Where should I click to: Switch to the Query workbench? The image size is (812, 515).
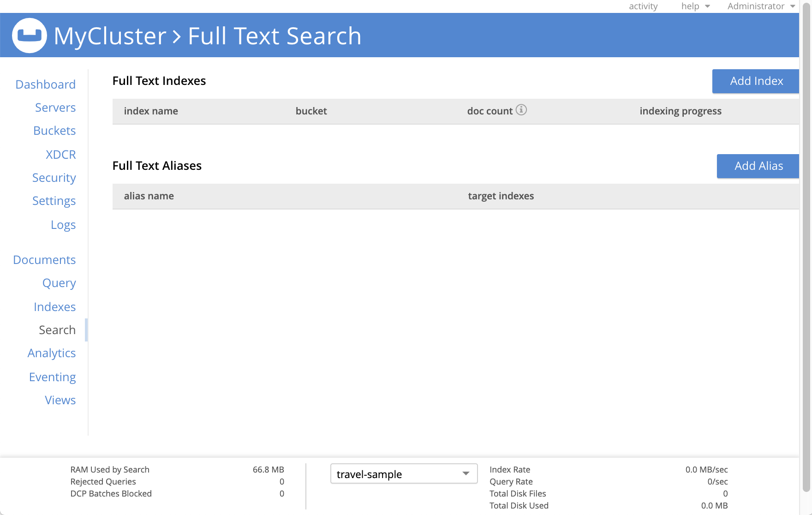point(59,283)
